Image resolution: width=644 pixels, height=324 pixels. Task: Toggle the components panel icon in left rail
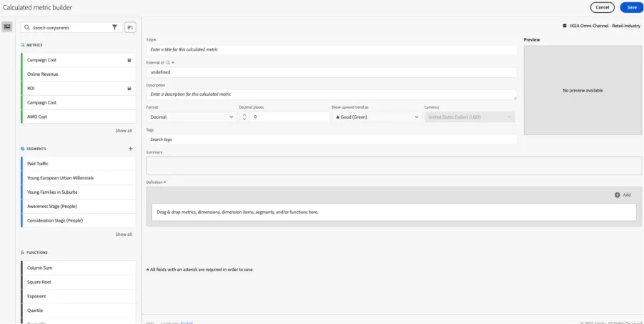pyautogui.click(x=7, y=26)
